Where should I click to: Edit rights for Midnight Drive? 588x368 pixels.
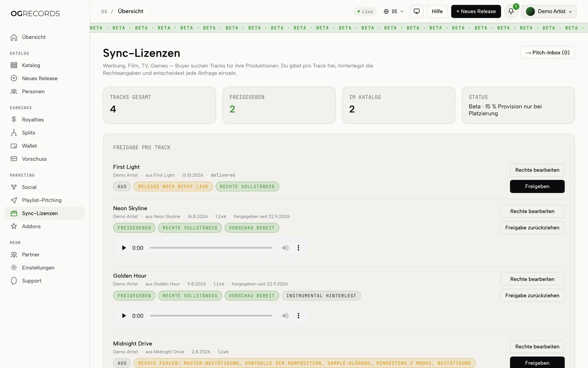(x=537, y=347)
